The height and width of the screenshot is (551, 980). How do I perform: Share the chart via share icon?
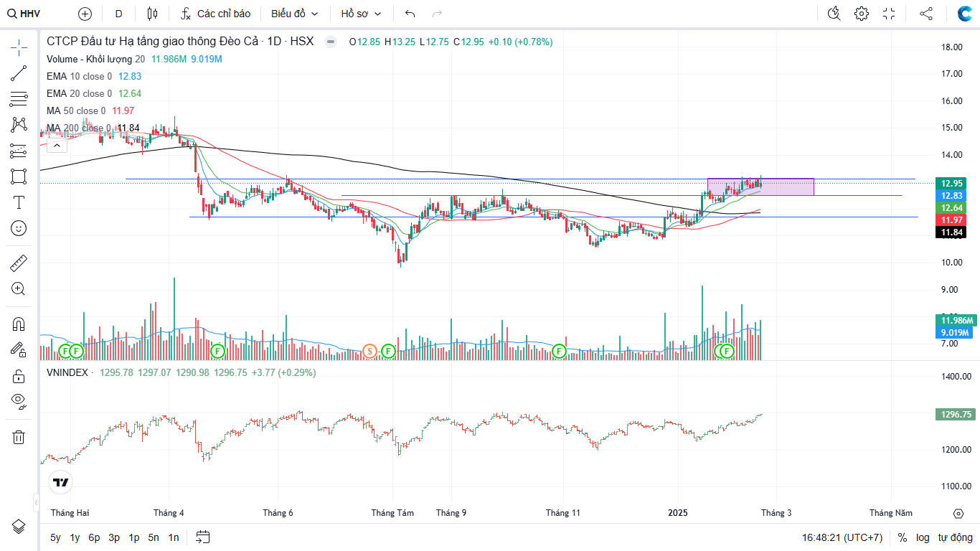(926, 14)
